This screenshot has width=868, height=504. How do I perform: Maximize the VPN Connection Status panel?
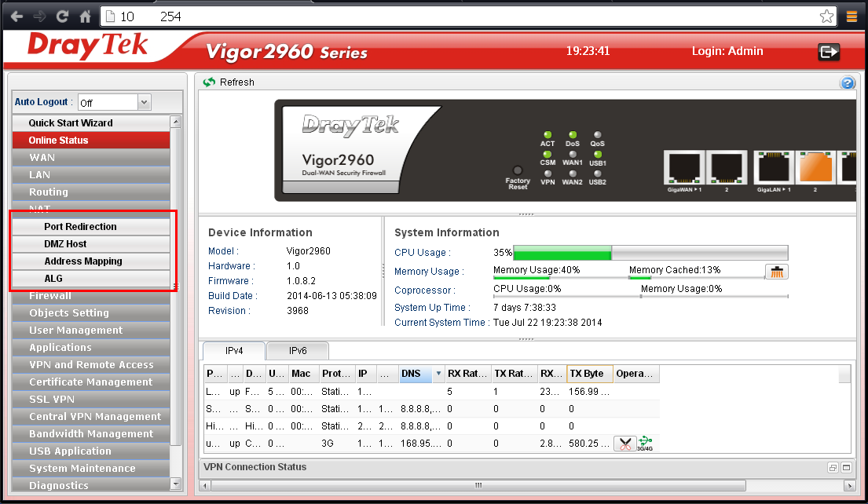pyautogui.click(x=847, y=467)
